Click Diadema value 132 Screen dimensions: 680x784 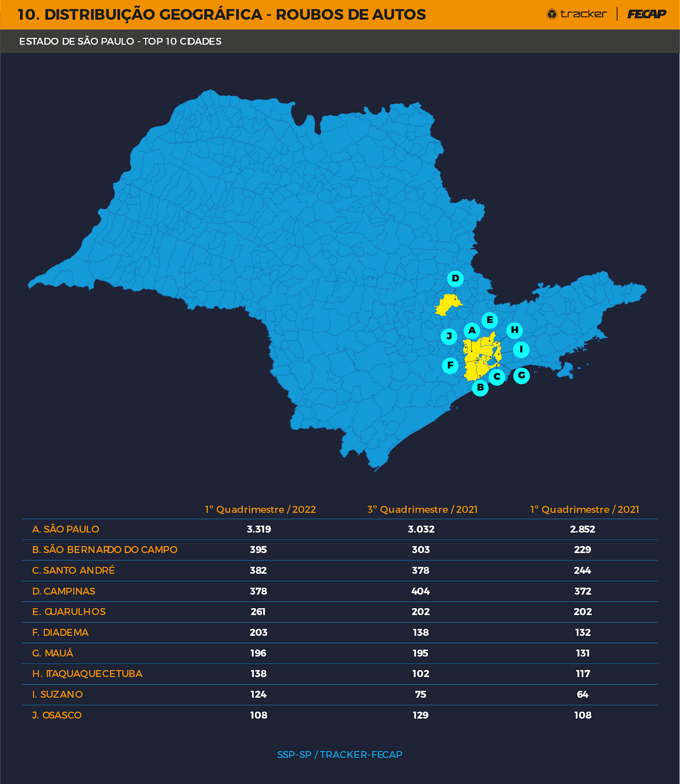[x=583, y=633]
